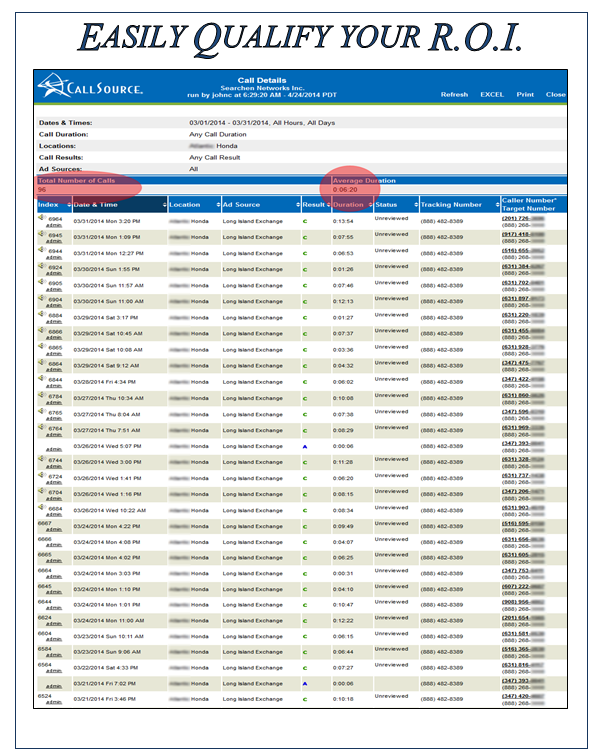Play recording for call 6924
The width and height of the screenshot is (595, 751).
[42, 266]
